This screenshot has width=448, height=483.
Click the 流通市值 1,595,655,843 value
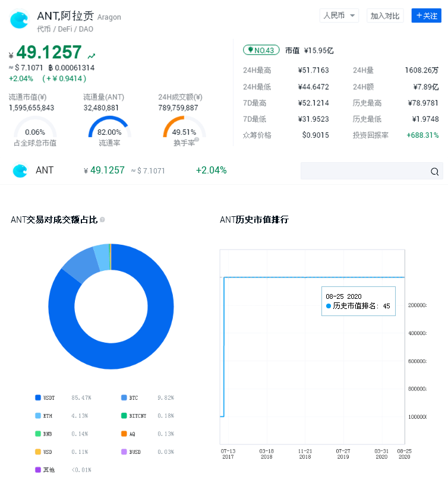click(31, 108)
